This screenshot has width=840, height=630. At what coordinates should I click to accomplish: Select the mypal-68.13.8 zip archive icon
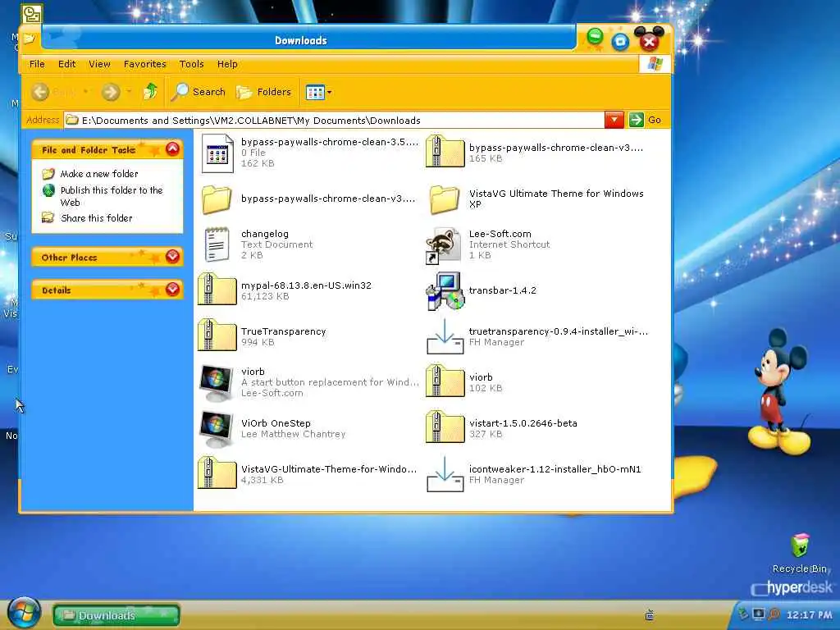[217, 290]
